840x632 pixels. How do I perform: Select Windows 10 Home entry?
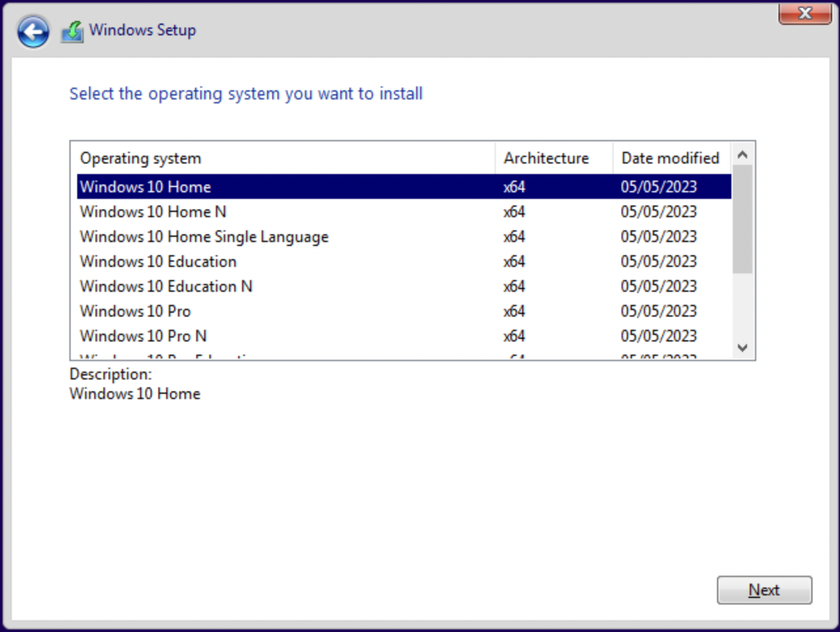click(145, 187)
